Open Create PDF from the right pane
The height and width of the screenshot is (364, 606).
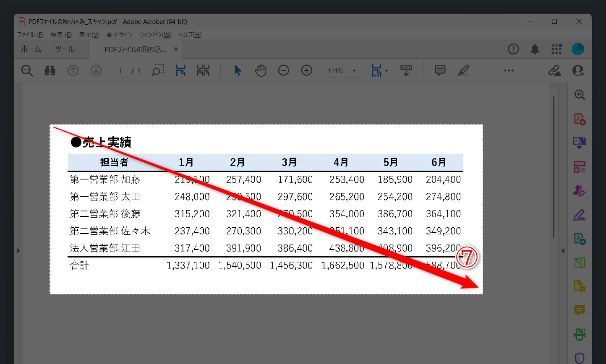580,119
